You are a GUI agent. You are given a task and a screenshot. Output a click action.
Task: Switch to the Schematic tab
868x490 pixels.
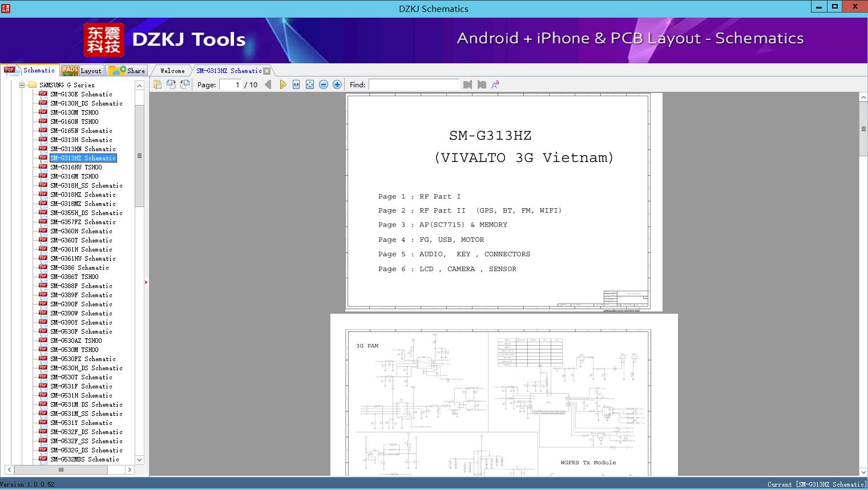point(30,70)
